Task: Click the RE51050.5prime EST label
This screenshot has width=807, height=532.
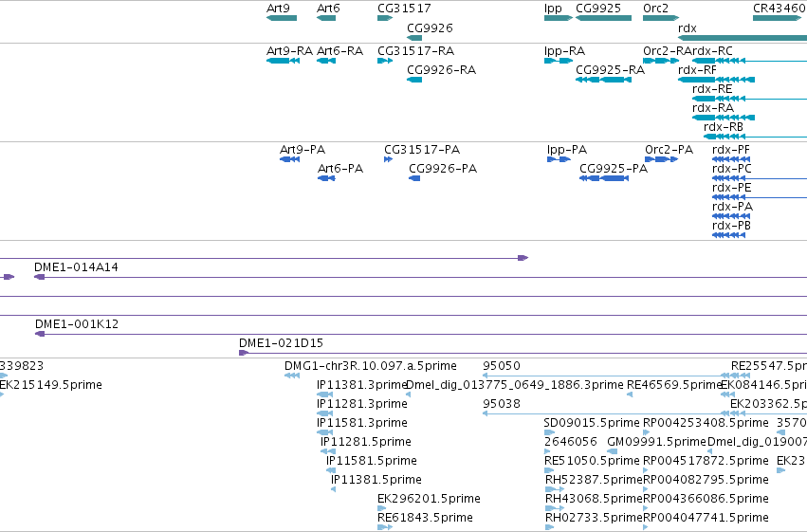Action: 592,461
